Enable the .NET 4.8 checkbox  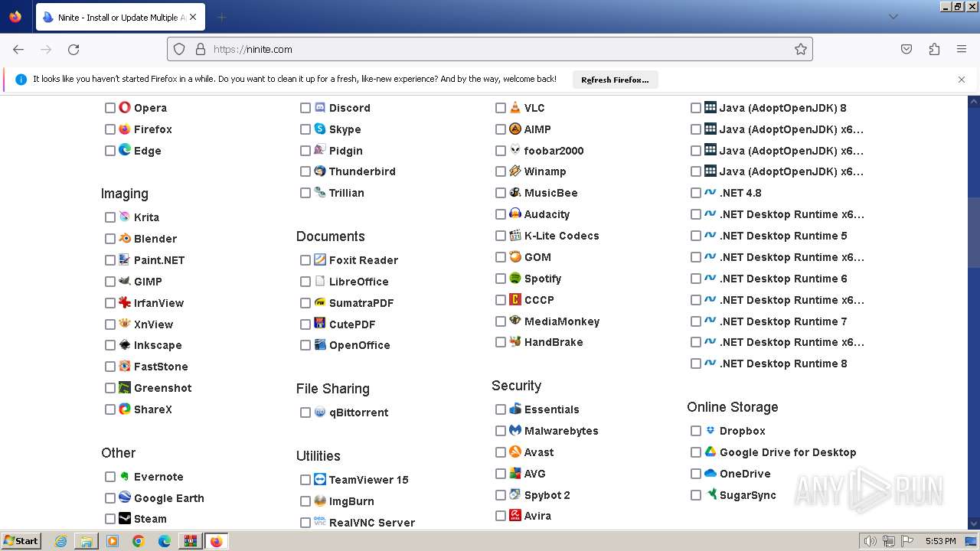(696, 193)
